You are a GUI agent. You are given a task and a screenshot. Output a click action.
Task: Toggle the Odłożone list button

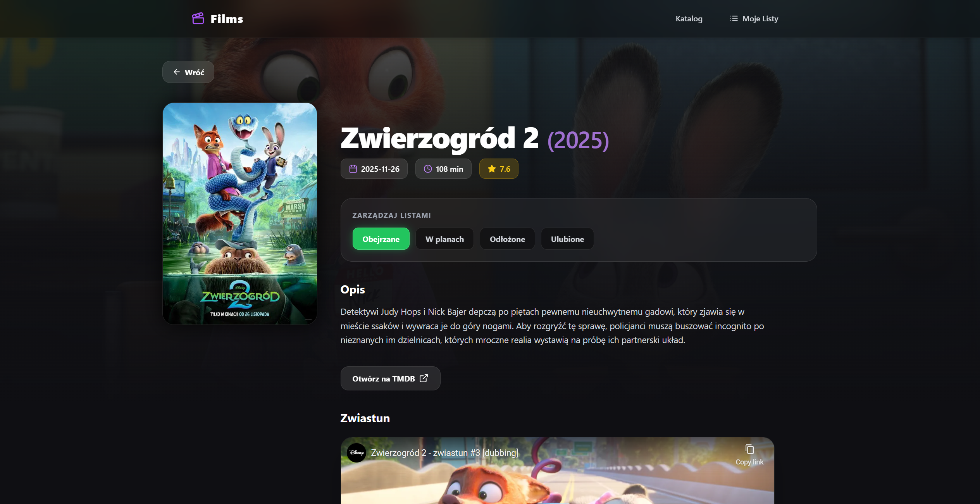point(507,239)
